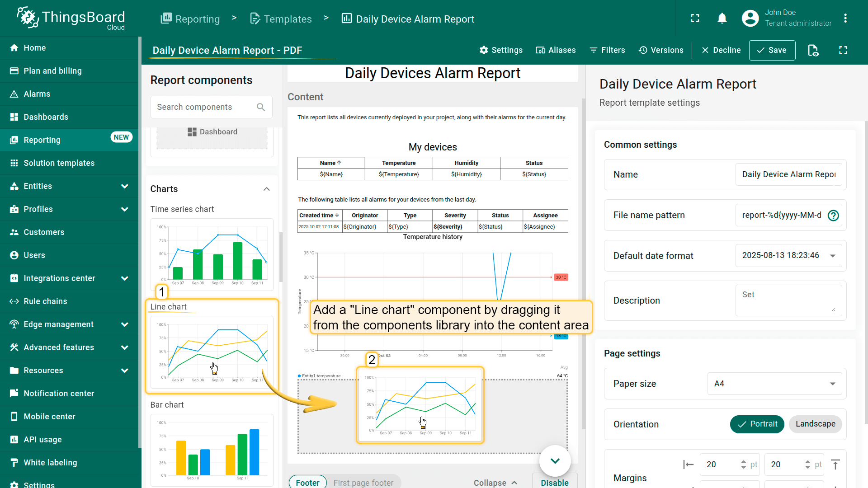Click the help icon for File name pattern
868x488 pixels.
833,216
